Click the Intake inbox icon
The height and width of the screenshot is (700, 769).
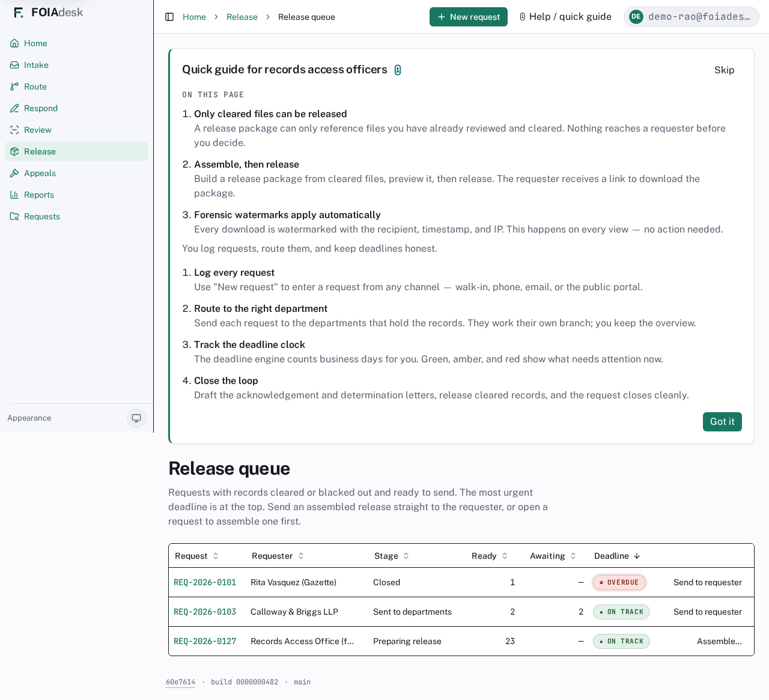(14, 65)
